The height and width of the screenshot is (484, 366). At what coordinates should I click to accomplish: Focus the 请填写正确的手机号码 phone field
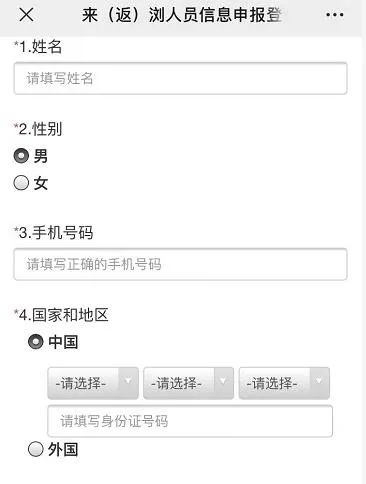pyautogui.click(x=180, y=264)
